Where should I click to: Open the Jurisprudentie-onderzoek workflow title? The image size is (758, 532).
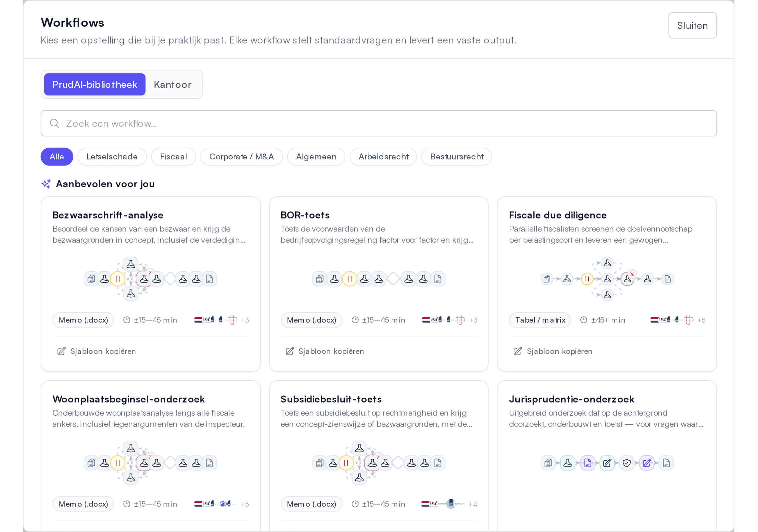coord(572,399)
